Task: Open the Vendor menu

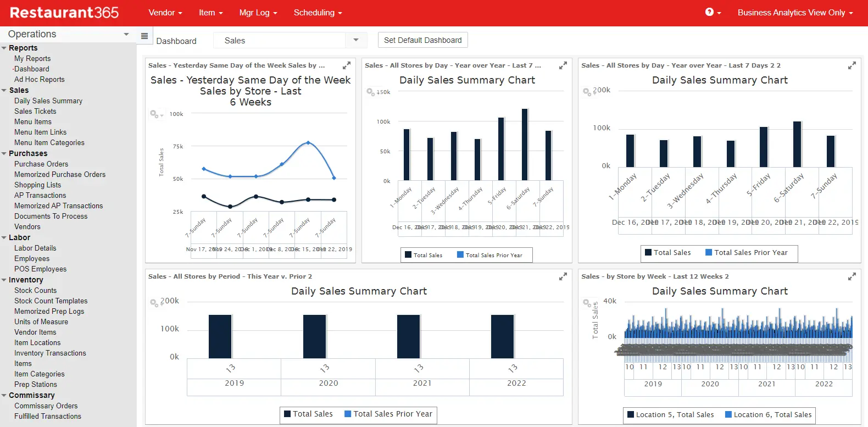Action: (x=165, y=13)
